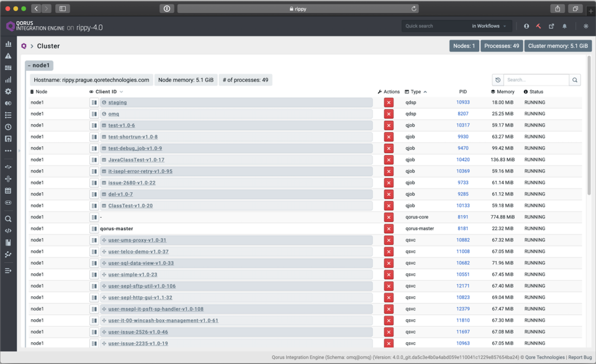This screenshot has width=596, height=364.
Task: Click PID 10933 of staging
Action: [x=463, y=102]
